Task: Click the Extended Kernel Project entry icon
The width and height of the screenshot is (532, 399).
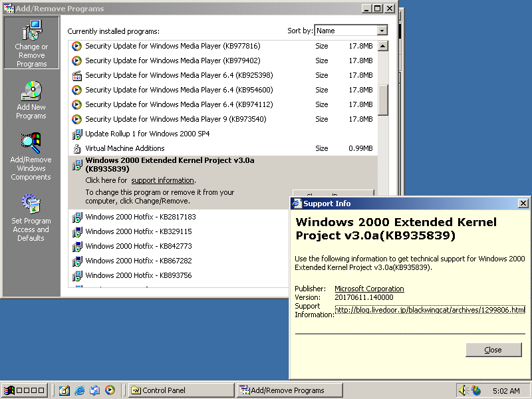Action: pyautogui.click(x=77, y=165)
